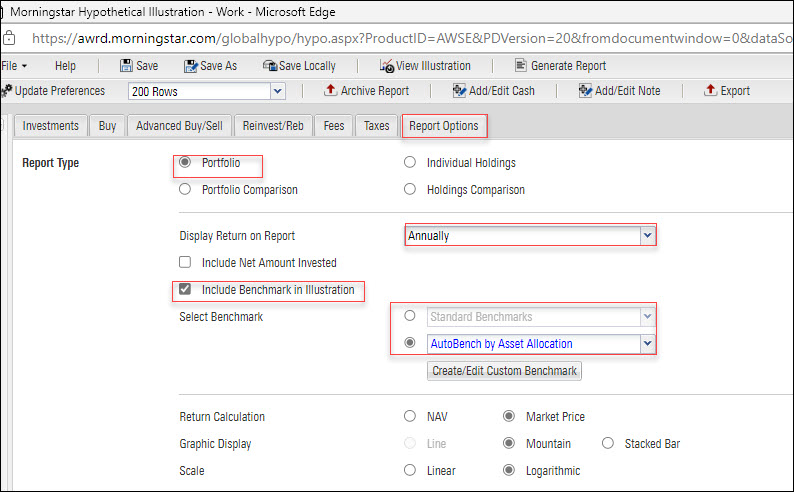This screenshot has width=794, height=492.
Task: Expand AutoBench by Asset Allocation dropdown
Action: [647, 344]
